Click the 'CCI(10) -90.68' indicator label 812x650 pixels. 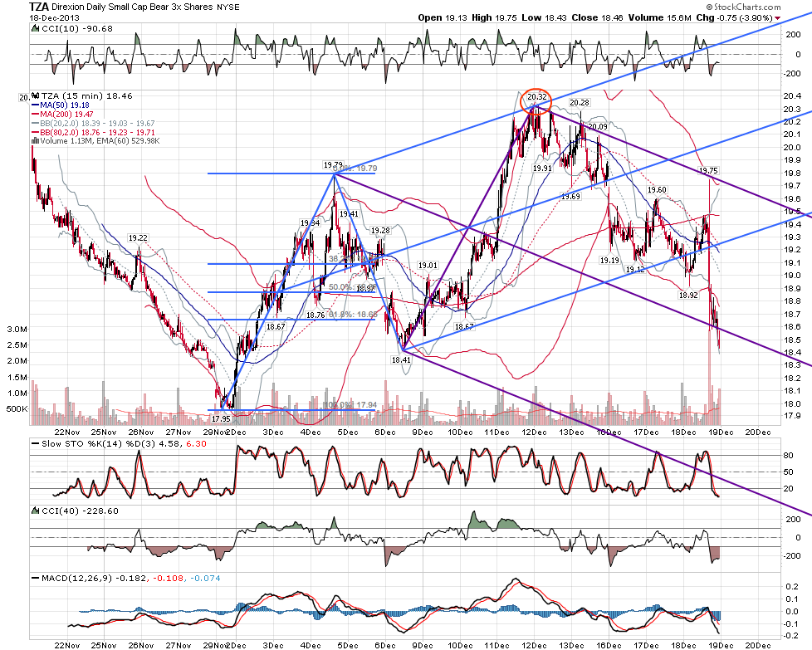coord(76,29)
